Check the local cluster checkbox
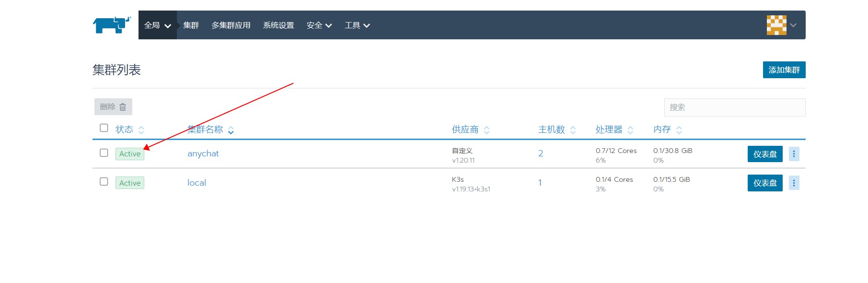 (104, 181)
